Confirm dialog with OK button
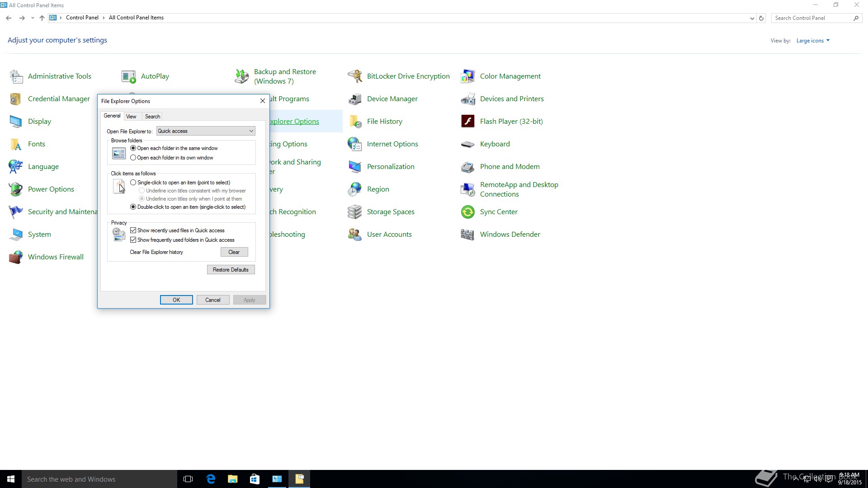Viewport: 868px width, 488px height. pyautogui.click(x=176, y=300)
